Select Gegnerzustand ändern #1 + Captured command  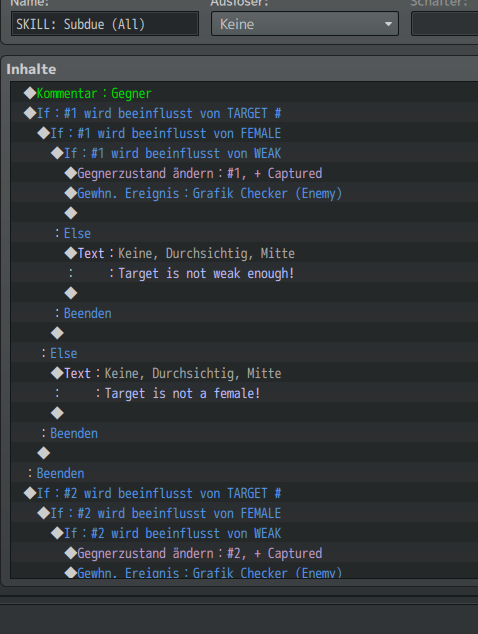tap(244, 173)
